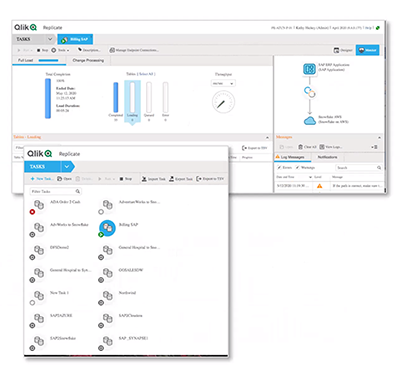Click the Select All tables link
This screenshot has height=366, width=400.
(147, 74)
